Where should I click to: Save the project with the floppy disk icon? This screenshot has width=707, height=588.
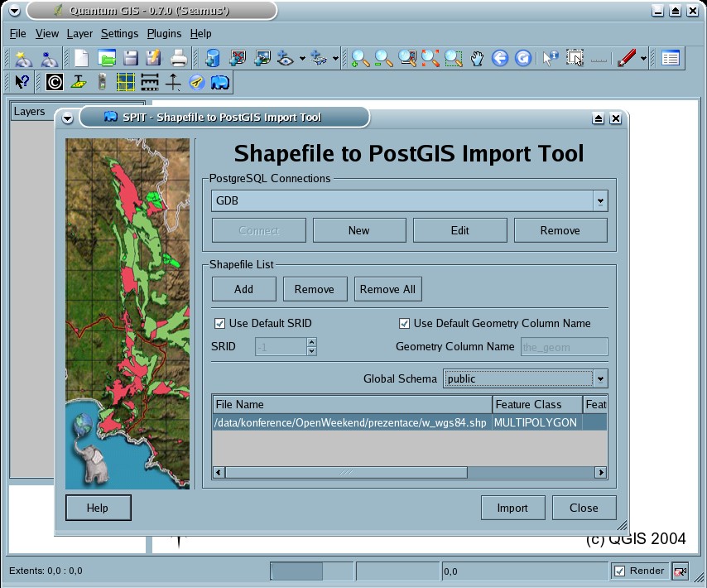(x=131, y=58)
